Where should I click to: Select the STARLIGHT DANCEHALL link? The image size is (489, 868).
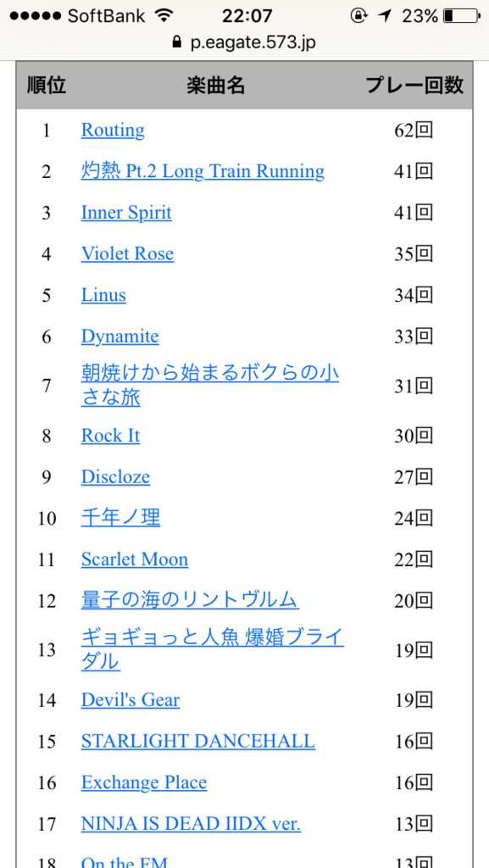tap(198, 741)
